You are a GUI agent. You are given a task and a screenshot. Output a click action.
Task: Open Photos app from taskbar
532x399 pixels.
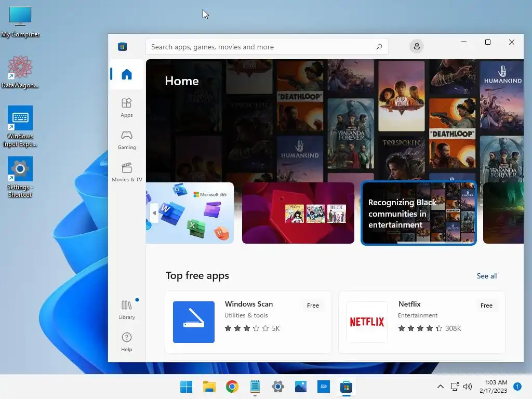pos(301,387)
